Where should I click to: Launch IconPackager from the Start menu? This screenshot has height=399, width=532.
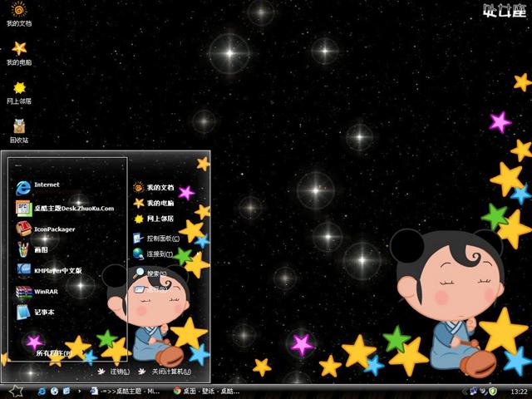point(46,229)
